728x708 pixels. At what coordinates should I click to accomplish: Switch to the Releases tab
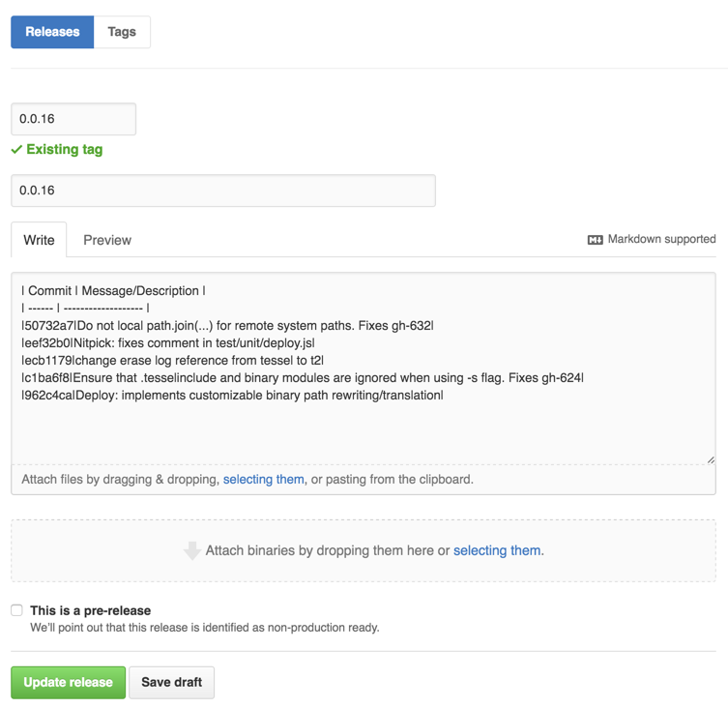click(52, 32)
